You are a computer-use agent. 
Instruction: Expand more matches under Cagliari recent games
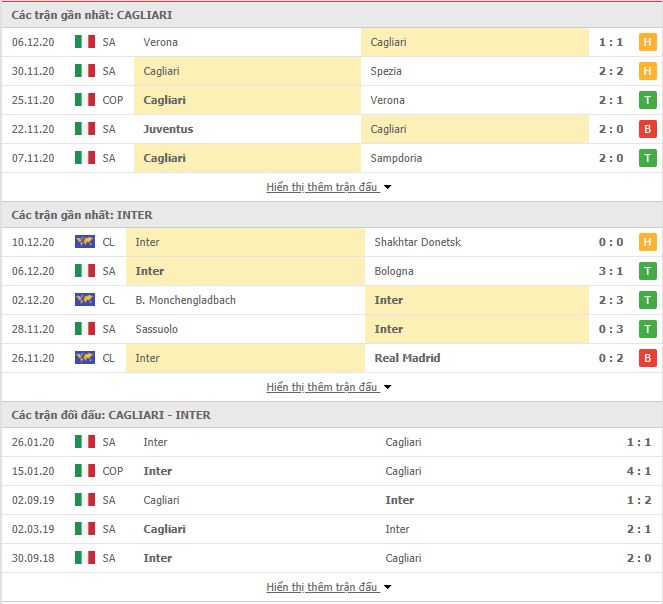click(329, 187)
